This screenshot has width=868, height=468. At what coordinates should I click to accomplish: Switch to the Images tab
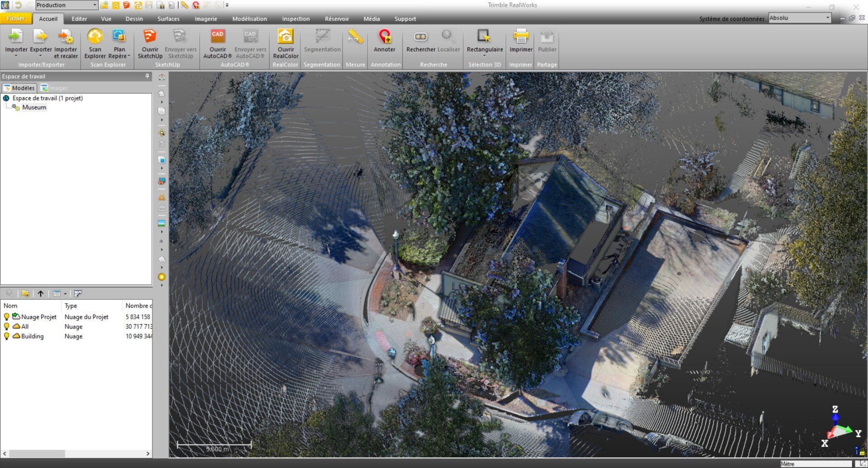[54, 88]
